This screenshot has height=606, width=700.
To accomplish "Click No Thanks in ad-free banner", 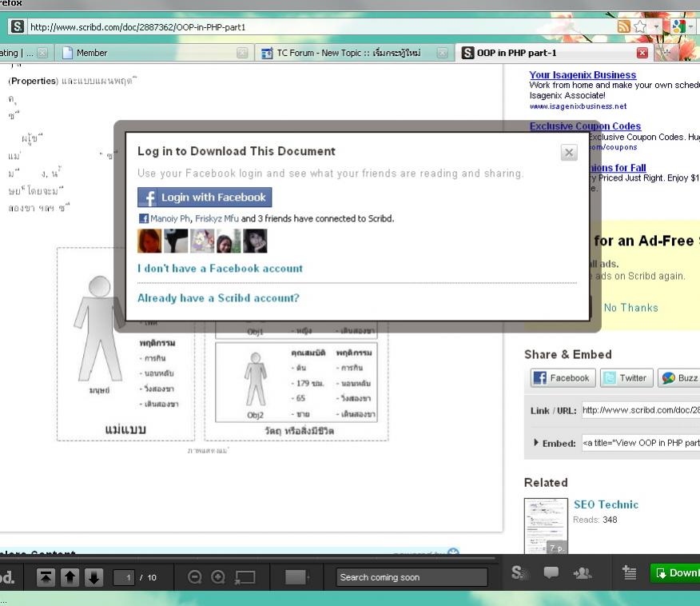I will pos(630,308).
